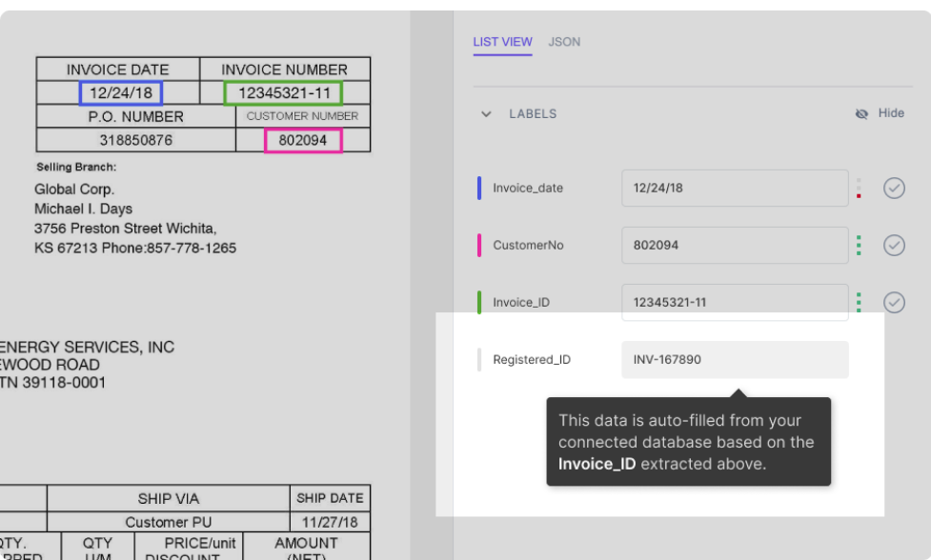Image resolution: width=931 pixels, height=560 pixels.
Task: Select the pink-boxed customer number 802094
Action: (x=303, y=140)
